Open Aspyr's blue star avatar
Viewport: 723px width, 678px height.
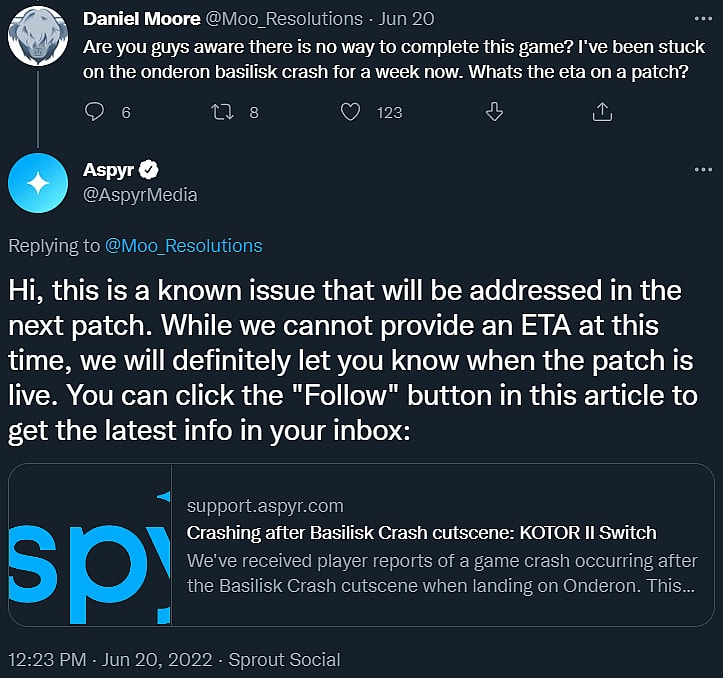point(38,183)
